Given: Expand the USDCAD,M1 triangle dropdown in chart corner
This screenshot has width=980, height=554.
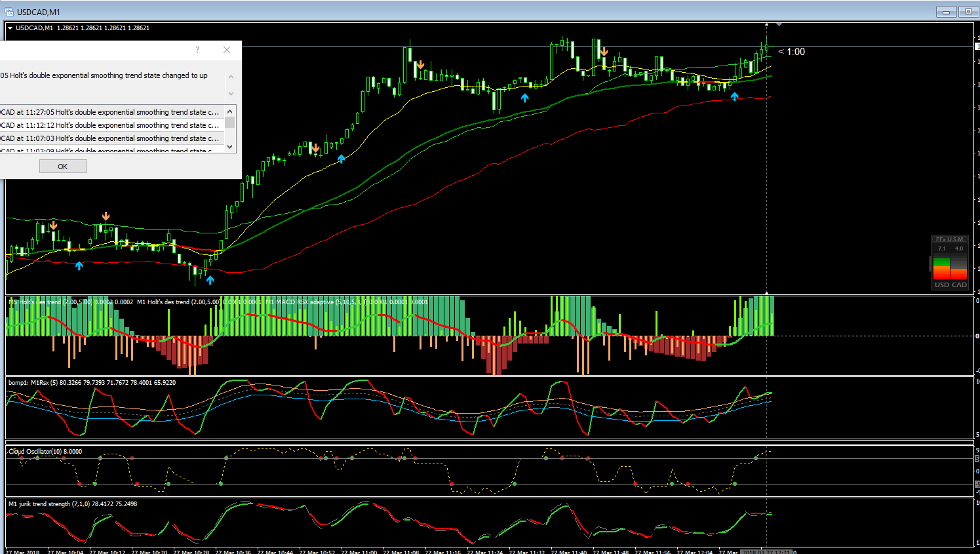Looking at the screenshot, I should [10, 28].
